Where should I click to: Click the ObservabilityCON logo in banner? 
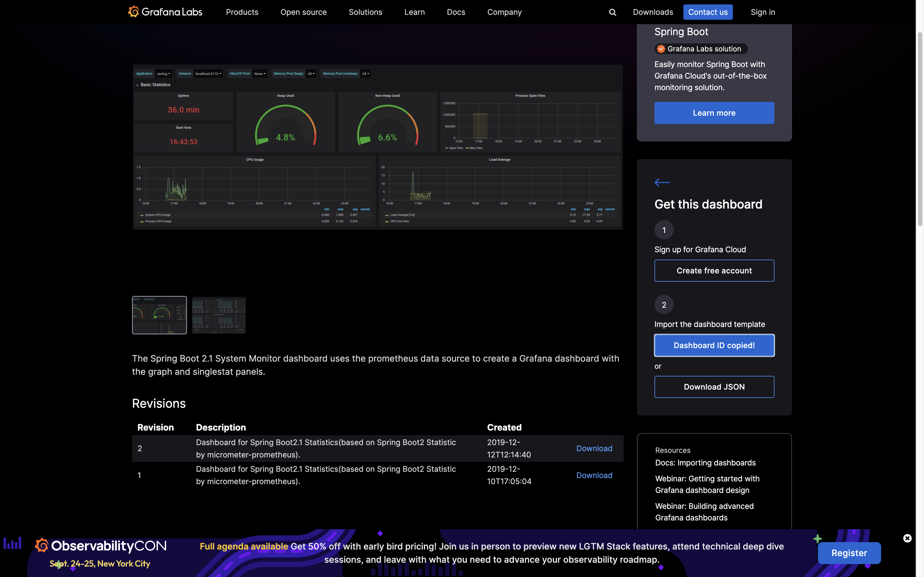[x=101, y=546]
